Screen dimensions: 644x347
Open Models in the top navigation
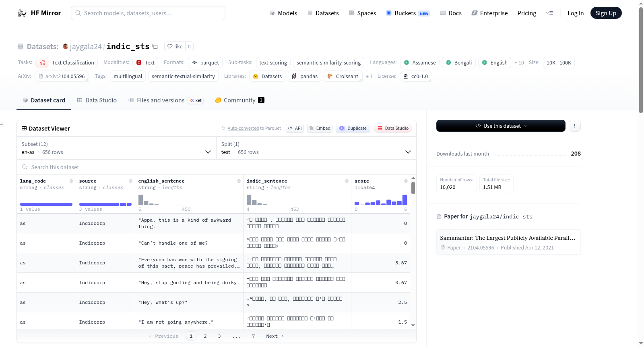[x=283, y=13]
